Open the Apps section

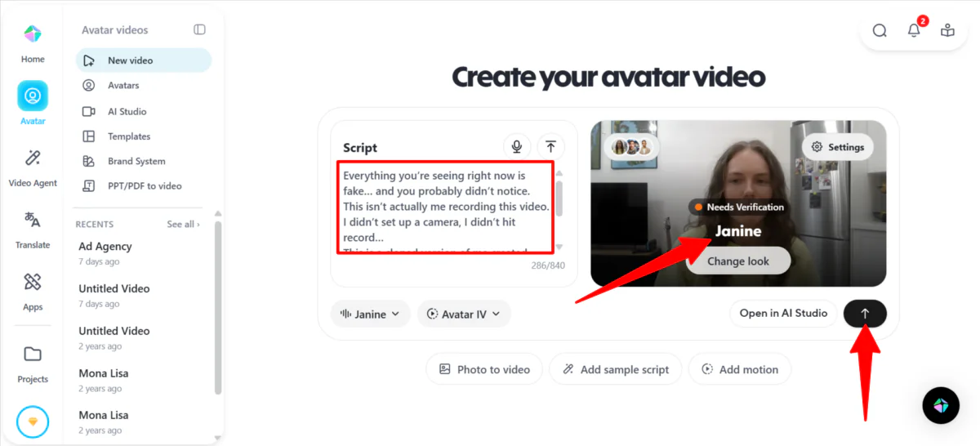33,292
